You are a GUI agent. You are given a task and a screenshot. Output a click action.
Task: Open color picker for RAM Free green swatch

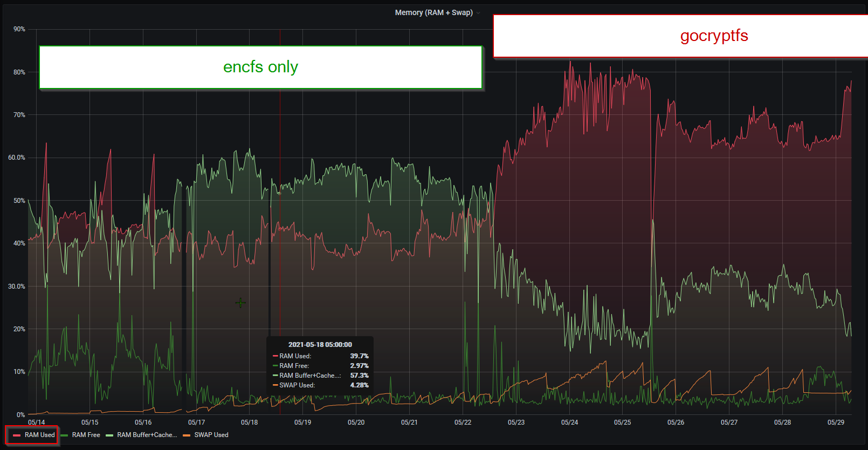(x=64, y=435)
